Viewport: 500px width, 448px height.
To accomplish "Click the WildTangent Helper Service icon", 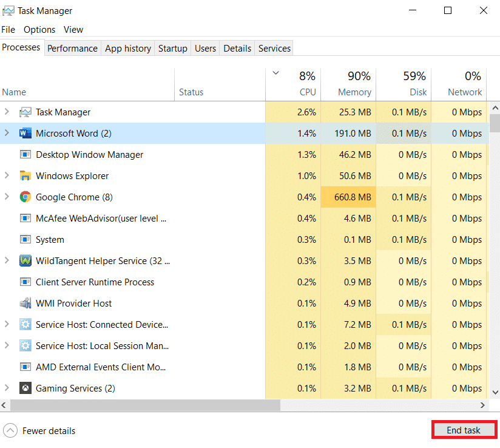I will [25, 261].
